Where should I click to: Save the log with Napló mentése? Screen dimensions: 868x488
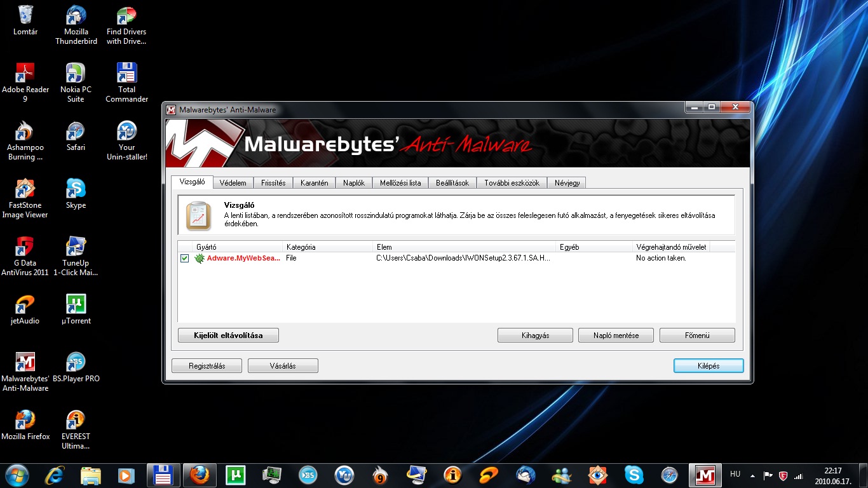point(616,335)
